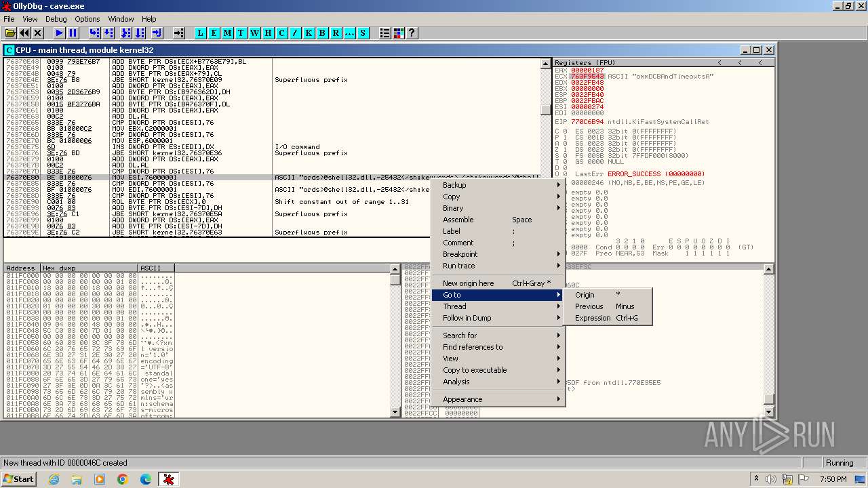Viewport: 868px width, 488px height.
Task: Open Windows list with W button
Action: pyautogui.click(x=255, y=33)
